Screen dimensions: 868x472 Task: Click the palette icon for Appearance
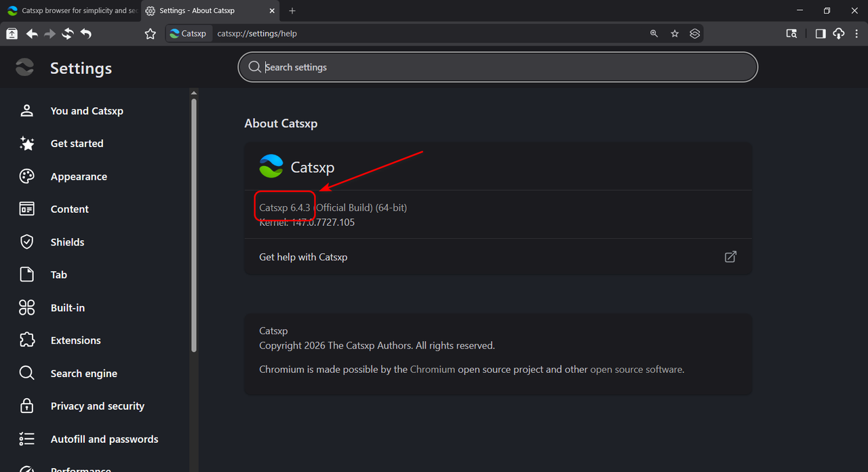tap(26, 176)
